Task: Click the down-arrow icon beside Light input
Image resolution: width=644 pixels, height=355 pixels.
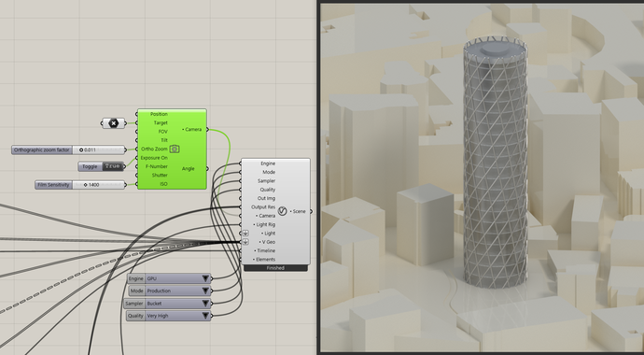Action: point(245,233)
